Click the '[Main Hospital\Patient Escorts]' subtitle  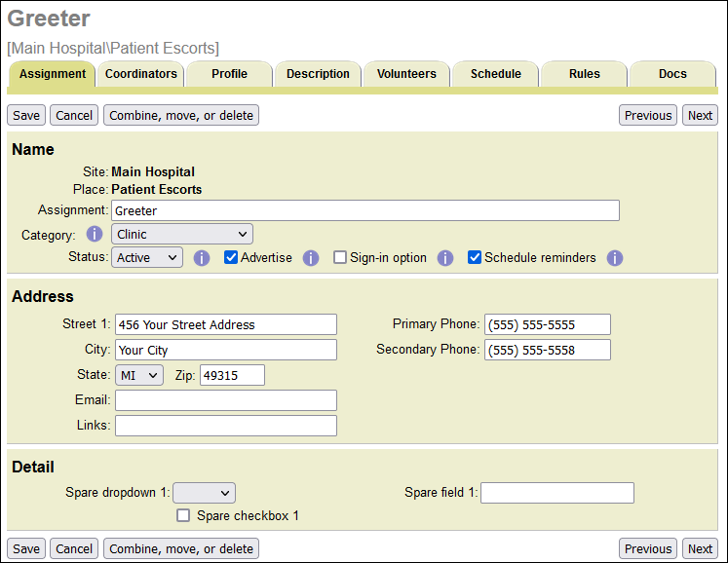tap(113, 49)
